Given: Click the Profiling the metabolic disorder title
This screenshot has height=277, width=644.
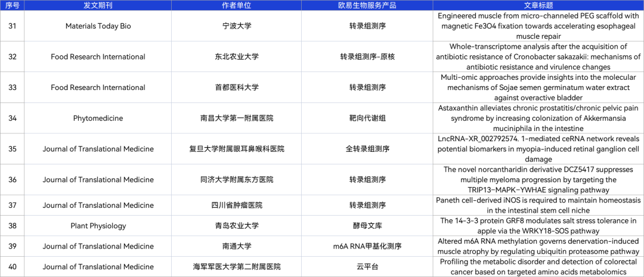Looking at the screenshot, I should coord(538,267).
